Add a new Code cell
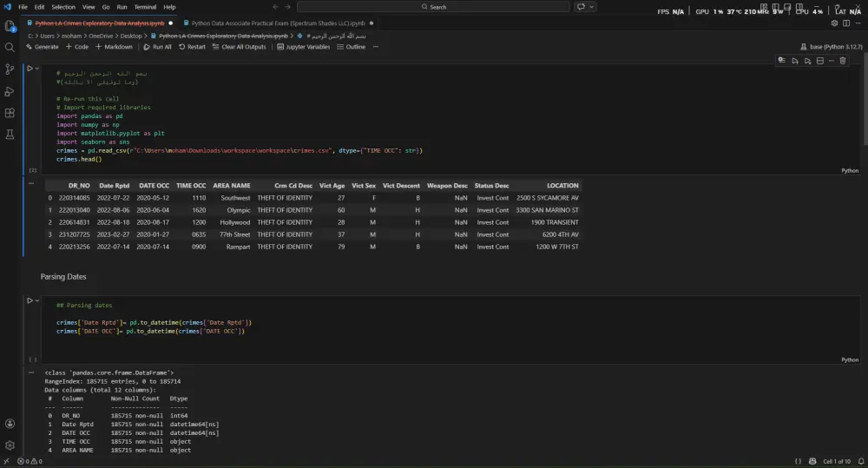Viewport: 868px width, 468px height. point(77,47)
